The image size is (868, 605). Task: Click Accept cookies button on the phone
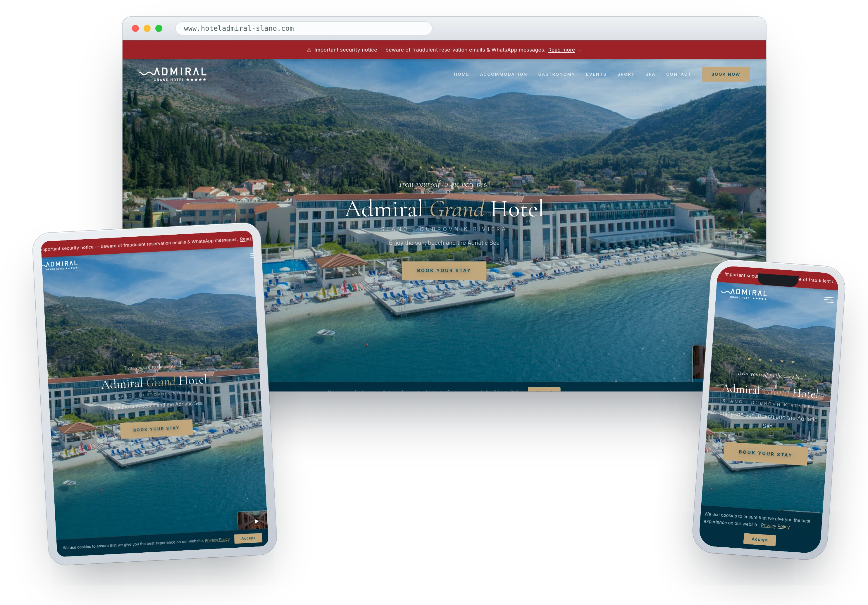(759, 539)
